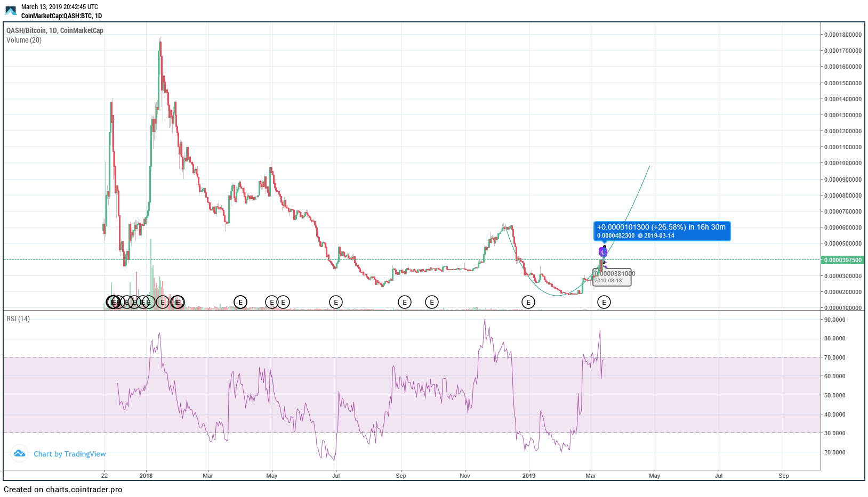Select the green current price label 0.0000397500

tap(842, 260)
